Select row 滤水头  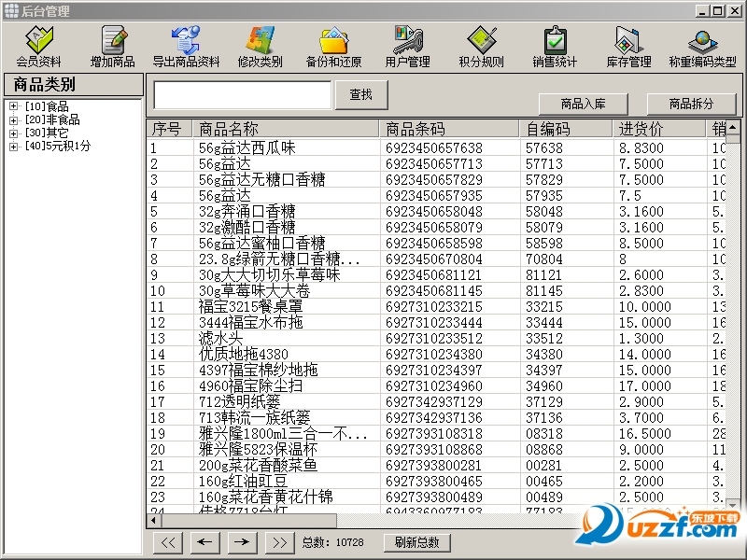tap(436, 339)
